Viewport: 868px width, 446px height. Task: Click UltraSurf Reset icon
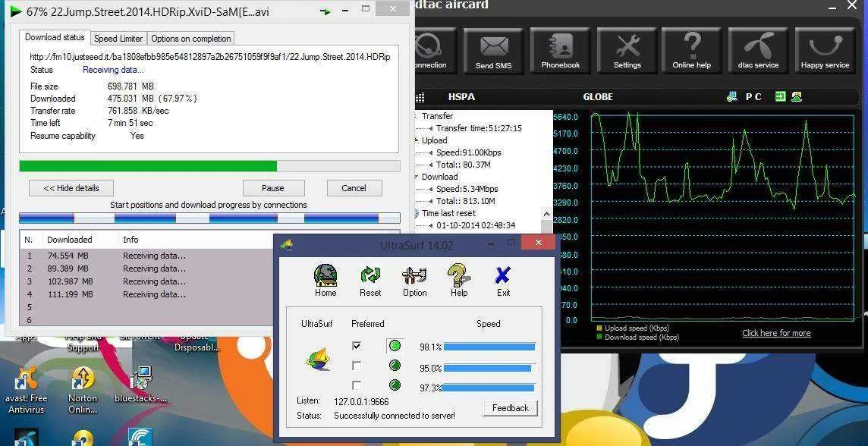pos(370,281)
